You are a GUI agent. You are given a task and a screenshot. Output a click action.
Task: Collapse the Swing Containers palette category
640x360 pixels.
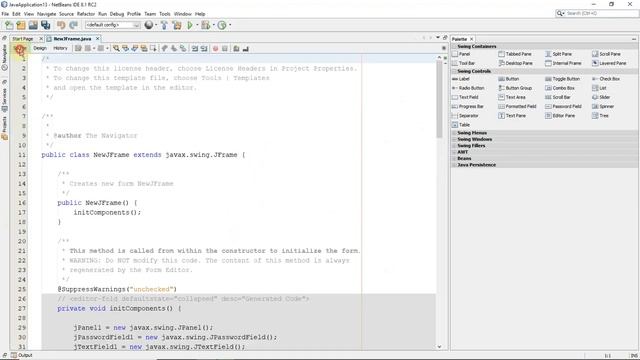pos(454,47)
